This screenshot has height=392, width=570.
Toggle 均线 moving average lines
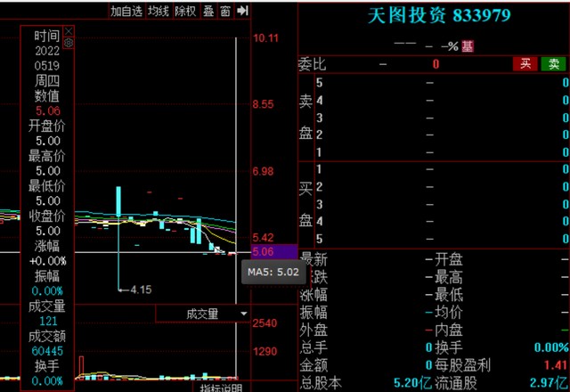click(x=159, y=11)
